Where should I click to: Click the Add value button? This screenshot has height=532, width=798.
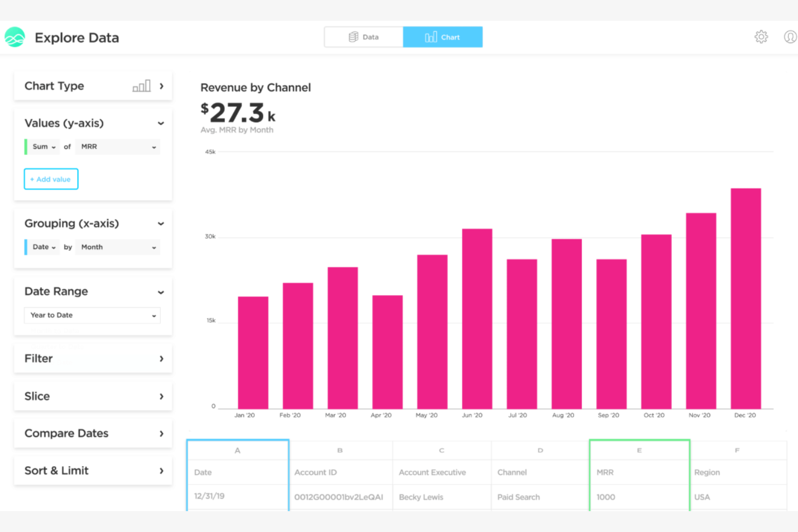coord(51,178)
